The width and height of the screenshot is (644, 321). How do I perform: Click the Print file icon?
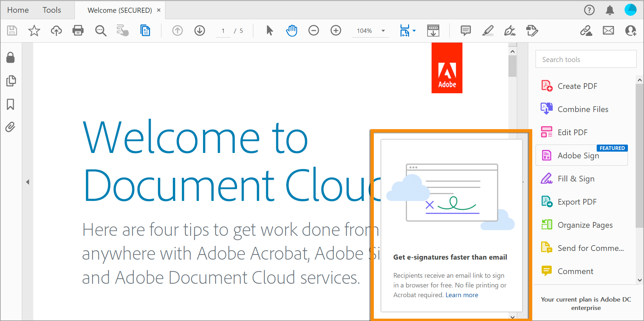point(78,31)
